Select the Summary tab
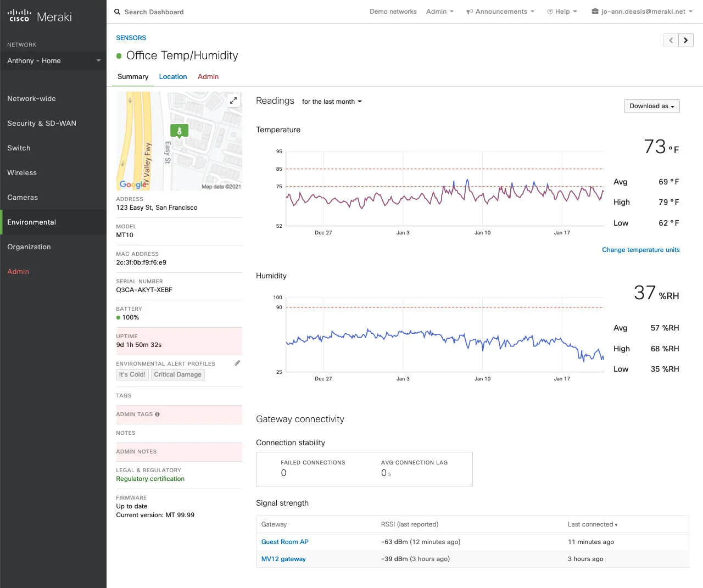Screen dimensions: 703x588 pyautogui.click(x=133, y=77)
